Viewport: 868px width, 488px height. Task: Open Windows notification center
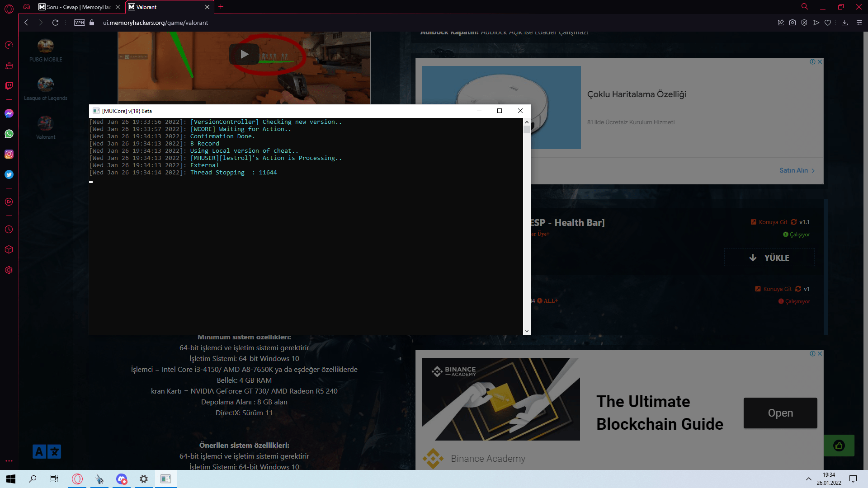(853, 479)
